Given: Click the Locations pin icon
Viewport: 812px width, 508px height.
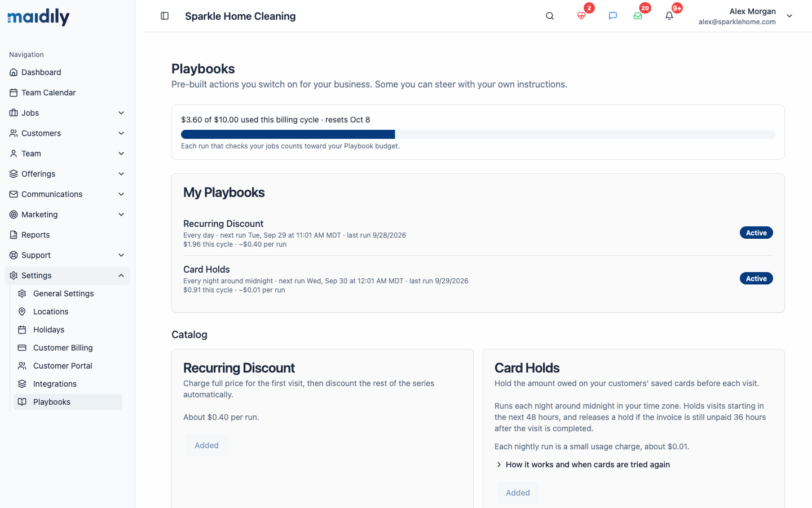Looking at the screenshot, I should (22, 312).
